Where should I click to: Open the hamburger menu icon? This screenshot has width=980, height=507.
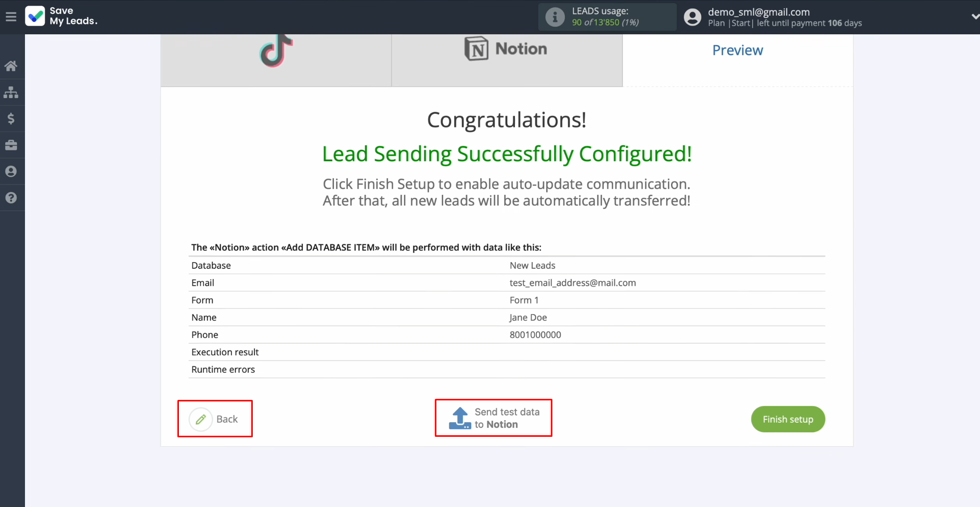[11, 17]
